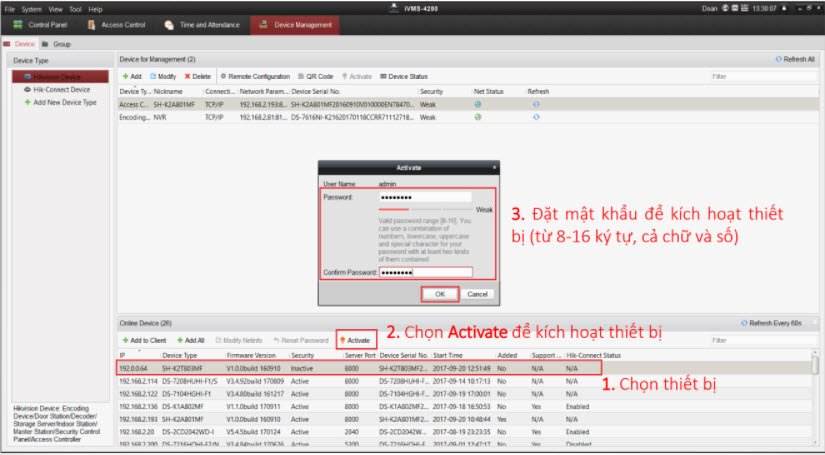Select Hikvision Device in Device Type

click(x=60, y=77)
